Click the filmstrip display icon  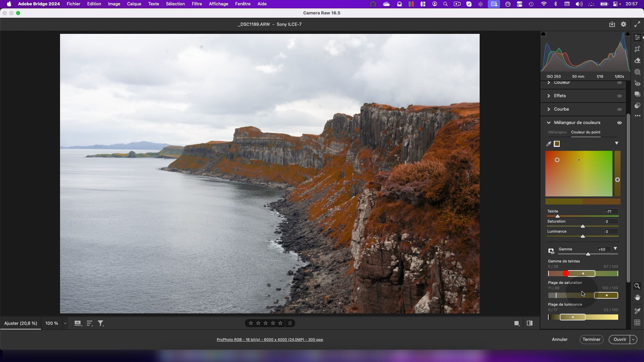78,323
